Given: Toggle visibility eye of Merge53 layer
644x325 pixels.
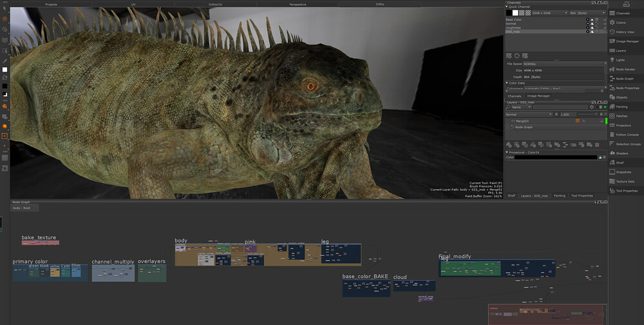Looking at the screenshot, I should point(513,121).
